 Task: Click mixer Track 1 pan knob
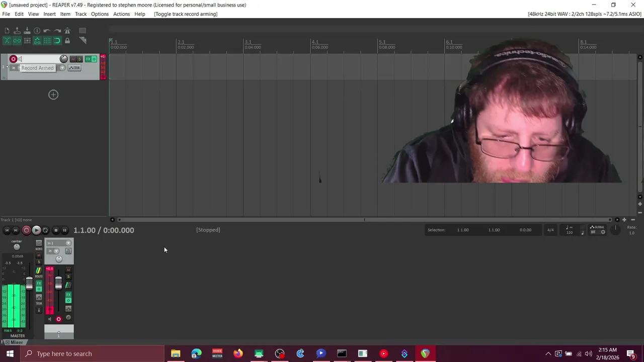tap(59, 259)
